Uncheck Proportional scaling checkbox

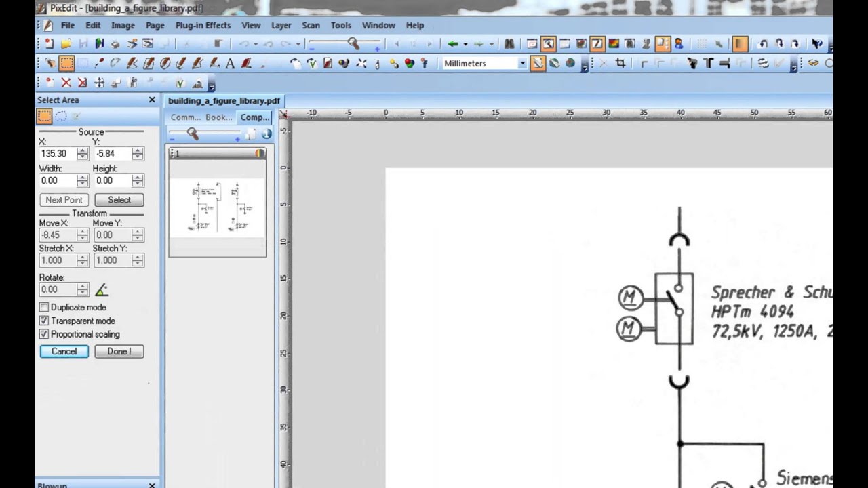point(44,334)
